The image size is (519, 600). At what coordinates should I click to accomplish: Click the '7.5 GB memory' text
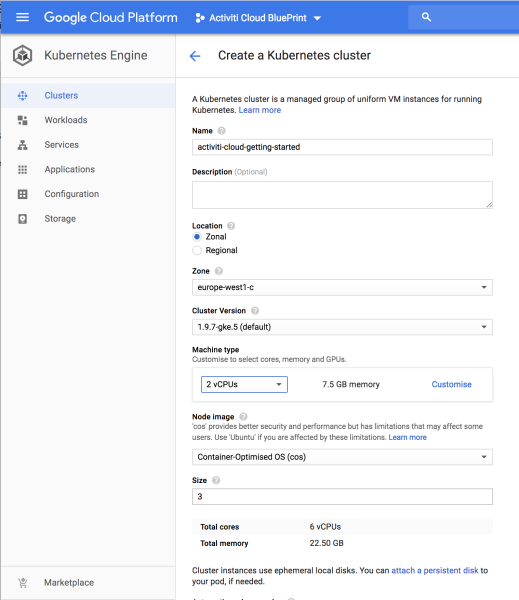(x=351, y=385)
